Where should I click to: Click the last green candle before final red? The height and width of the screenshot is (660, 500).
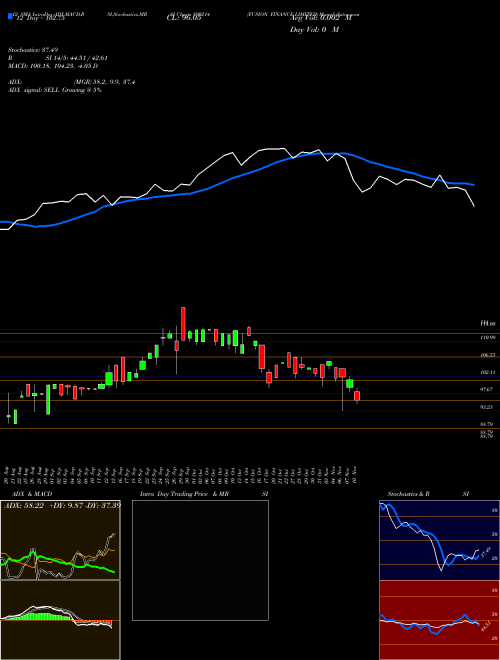tap(350, 383)
